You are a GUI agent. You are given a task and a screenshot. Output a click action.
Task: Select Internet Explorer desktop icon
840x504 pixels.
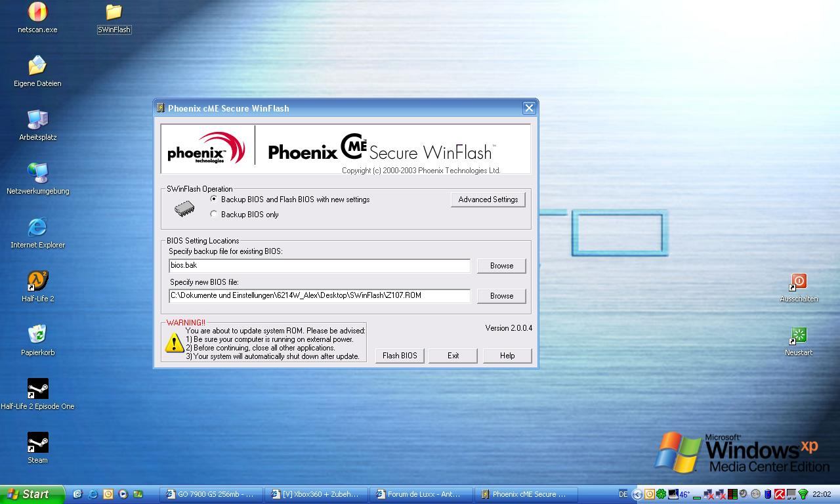(x=37, y=232)
